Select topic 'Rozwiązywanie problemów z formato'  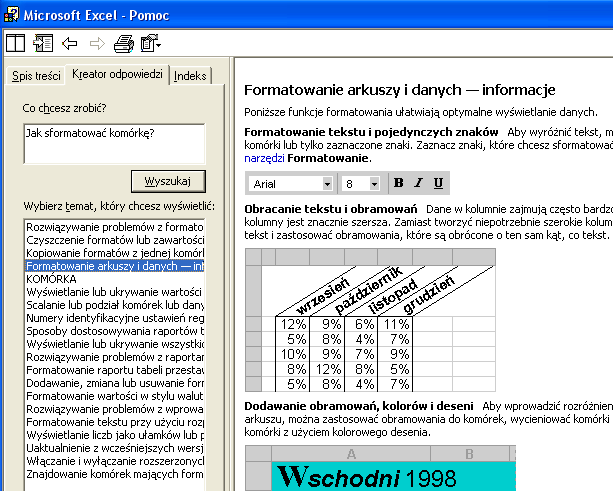(x=115, y=227)
